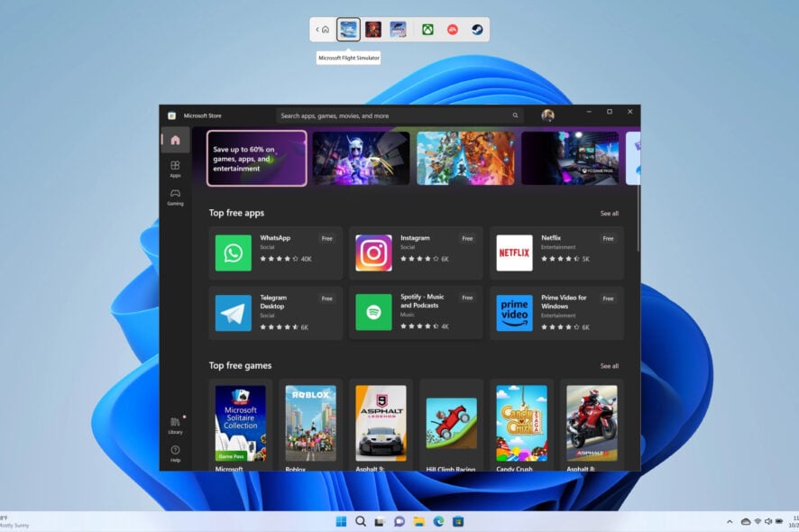The image size is (799, 532).
Task: Go to the home icon in the game bar
Action: coord(326,30)
